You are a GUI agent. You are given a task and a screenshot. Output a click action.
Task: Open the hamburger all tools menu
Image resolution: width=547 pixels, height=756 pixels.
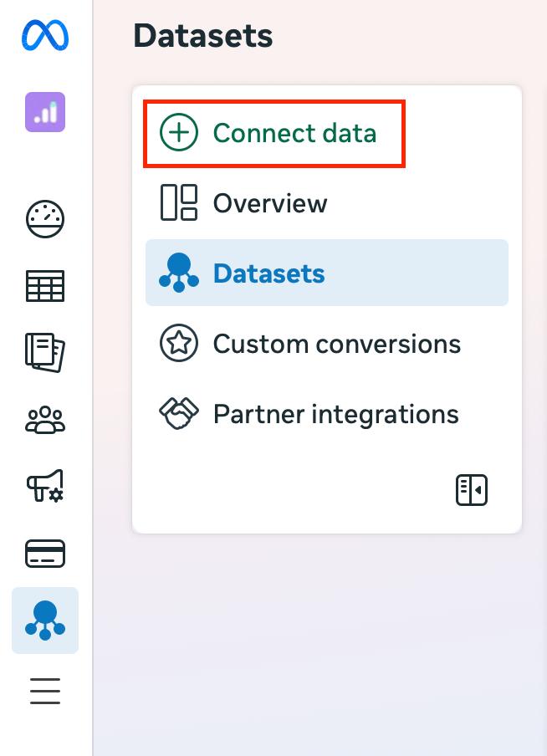coord(45,691)
